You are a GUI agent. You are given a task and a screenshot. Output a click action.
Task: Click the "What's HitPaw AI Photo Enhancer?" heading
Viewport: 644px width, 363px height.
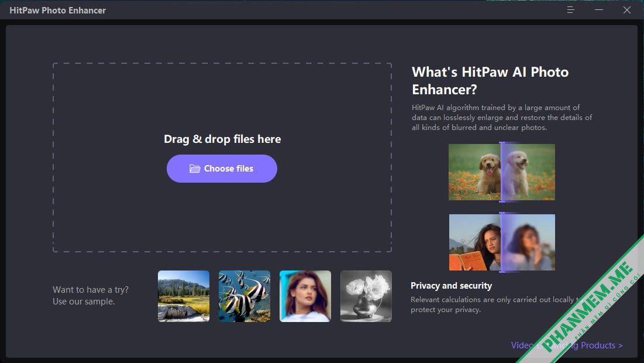490,81
